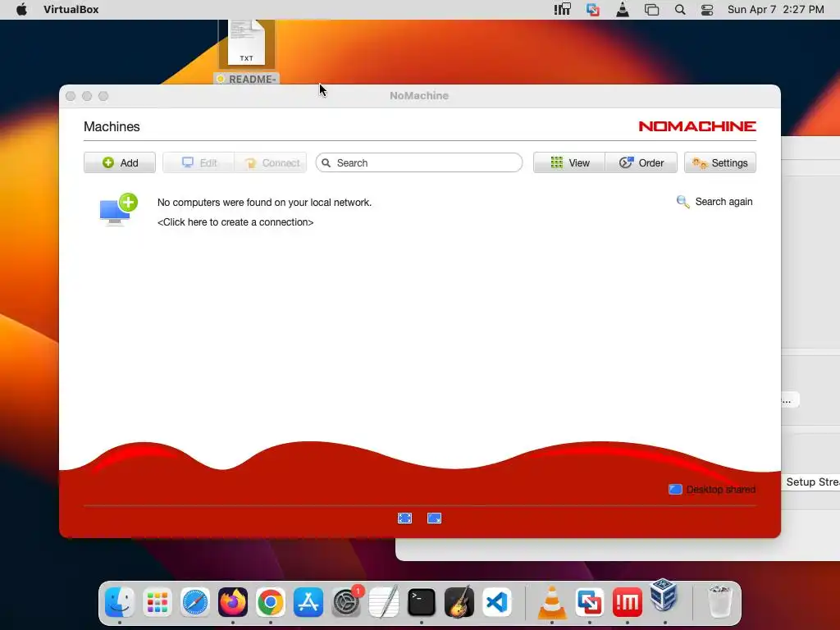Open VMware Fusion from the Dock
The image size is (840, 630).
590,602
